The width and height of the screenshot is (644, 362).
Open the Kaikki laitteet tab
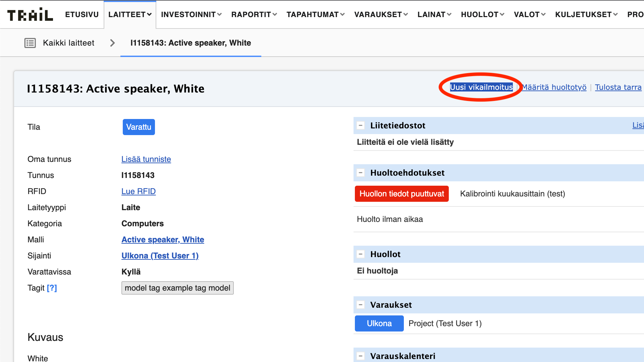pyautogui.click(x=68, y=43)
